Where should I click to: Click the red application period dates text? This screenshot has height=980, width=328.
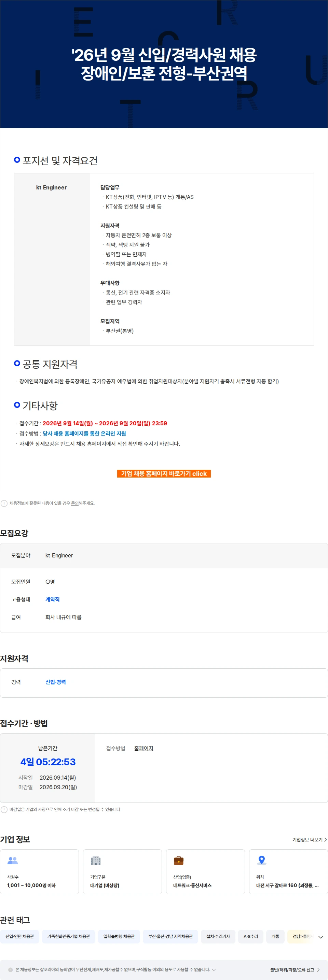[105, 423]
